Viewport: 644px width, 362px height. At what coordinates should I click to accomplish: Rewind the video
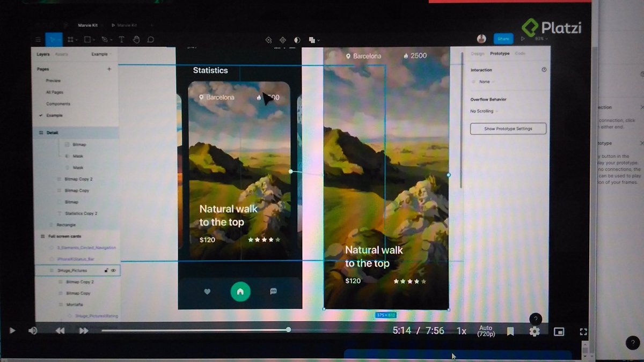pos(60,331)
